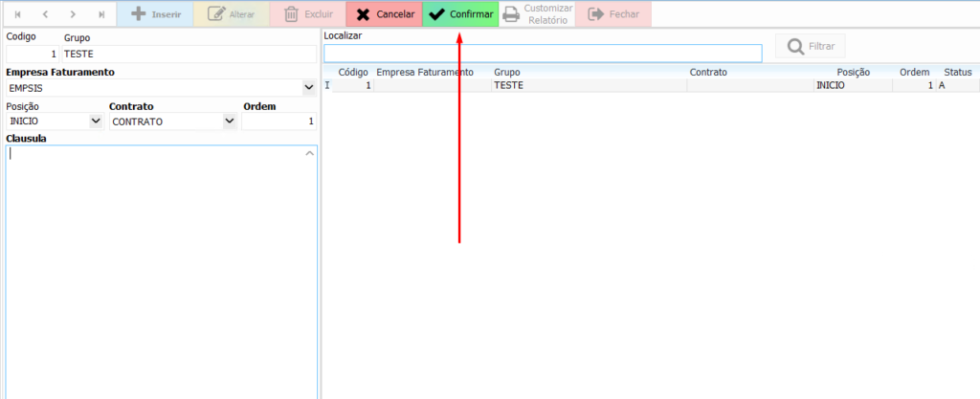This screenshot has width=980, height=399.
Task: Click the Ordem number field
Action: click(x=278, y=122)
